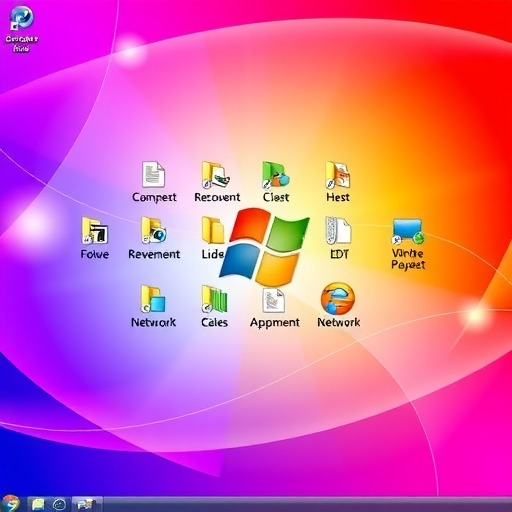The image size is (512, 512).
Task: Select the 'Clast' label text
Action: [276, 197]
